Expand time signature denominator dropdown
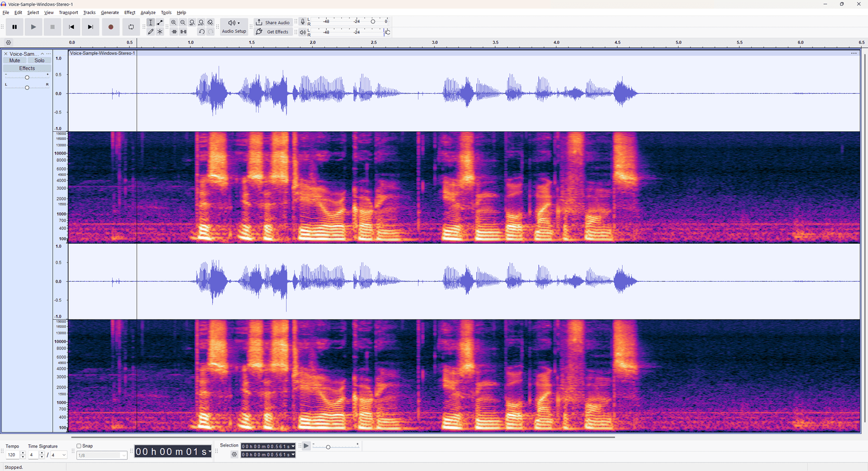 coord(64,455)
